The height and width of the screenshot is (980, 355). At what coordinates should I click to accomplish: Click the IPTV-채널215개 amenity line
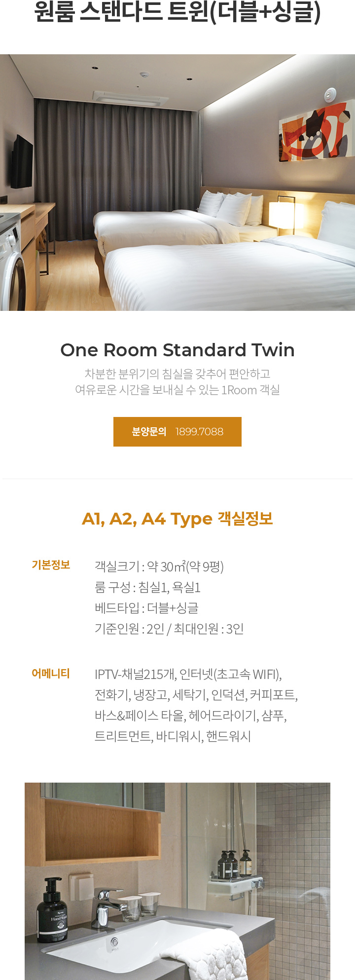pos(188,674)
